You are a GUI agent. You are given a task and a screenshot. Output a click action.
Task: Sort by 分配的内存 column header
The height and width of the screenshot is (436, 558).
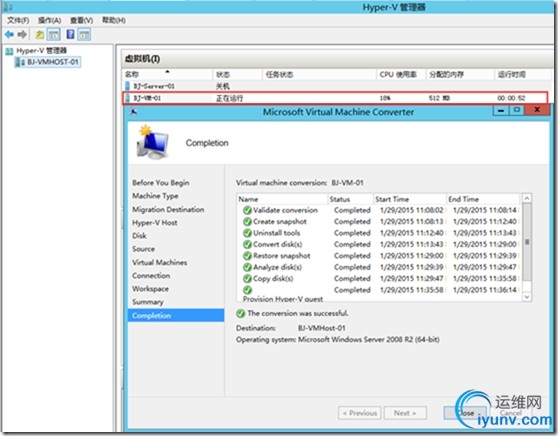click(x=460, y=74)
